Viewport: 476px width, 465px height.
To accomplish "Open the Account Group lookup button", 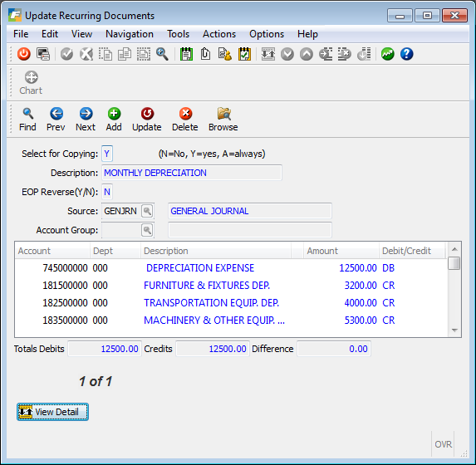I will point(147,230).
